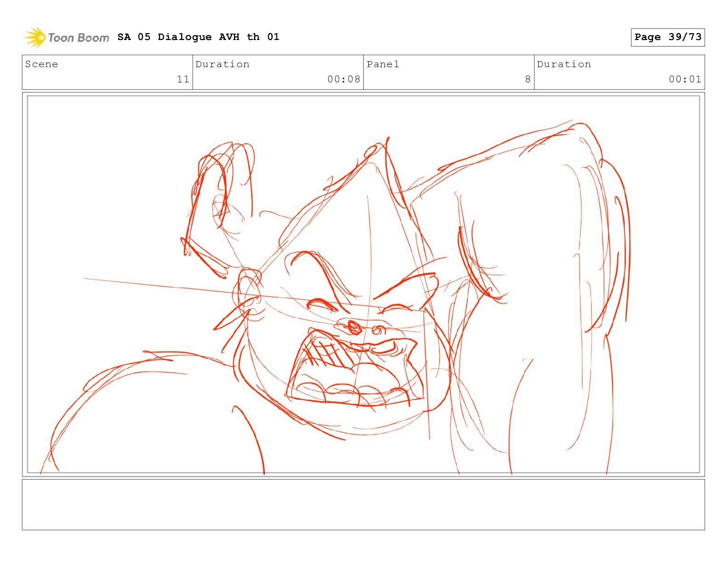
Task: Select the panel duration value '00:01'
Action: click(x=685, y=79)
